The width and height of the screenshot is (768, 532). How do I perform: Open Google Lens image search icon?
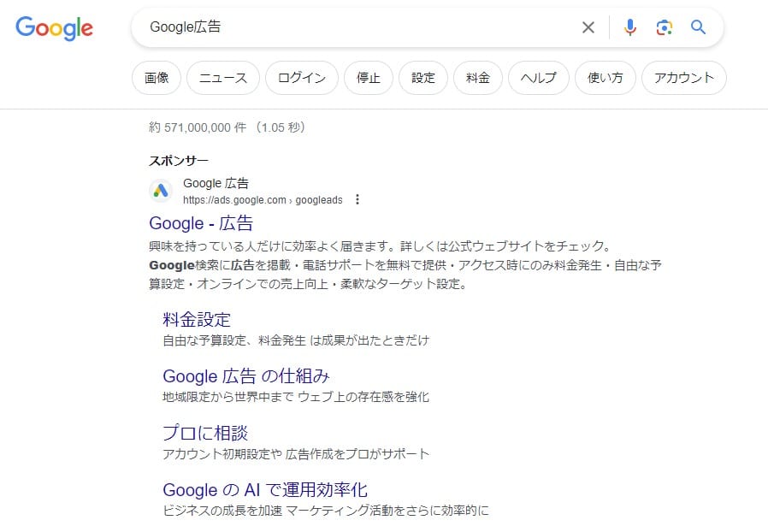tap(665, 27)
